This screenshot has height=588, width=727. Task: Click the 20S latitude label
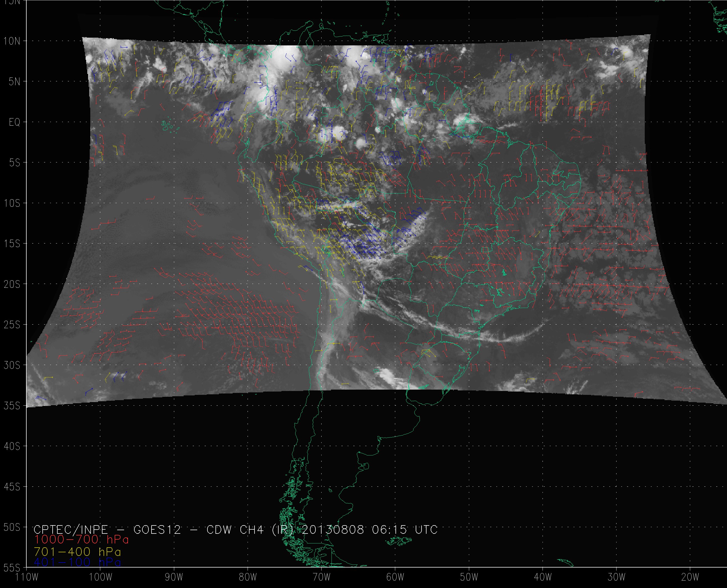point(12,284)
